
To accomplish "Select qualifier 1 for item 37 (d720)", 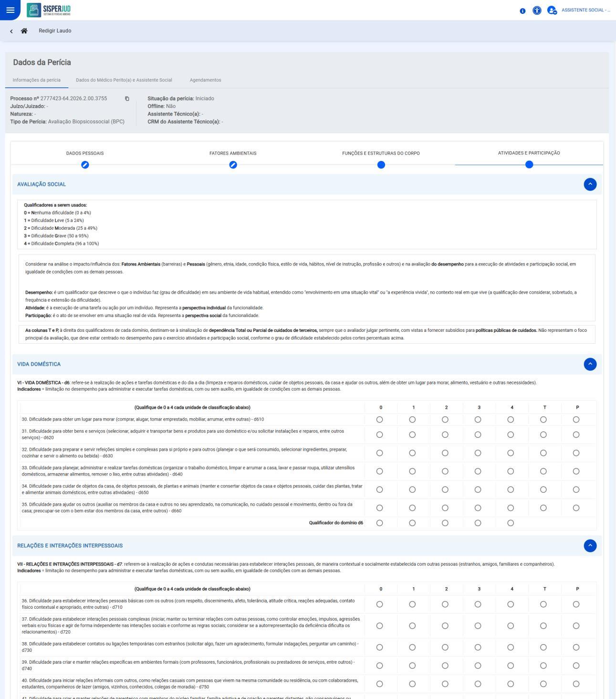I will [x=412, y=625].
